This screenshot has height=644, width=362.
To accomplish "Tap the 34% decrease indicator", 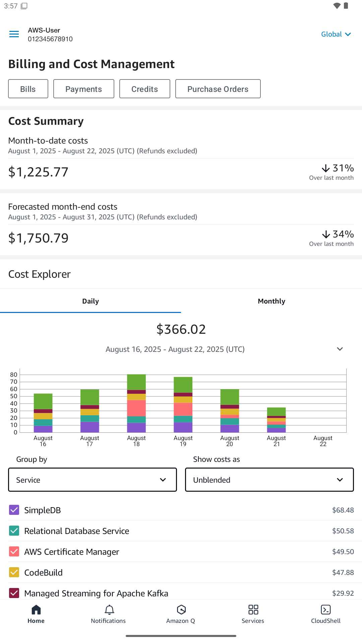I will [x=338, y=234].
